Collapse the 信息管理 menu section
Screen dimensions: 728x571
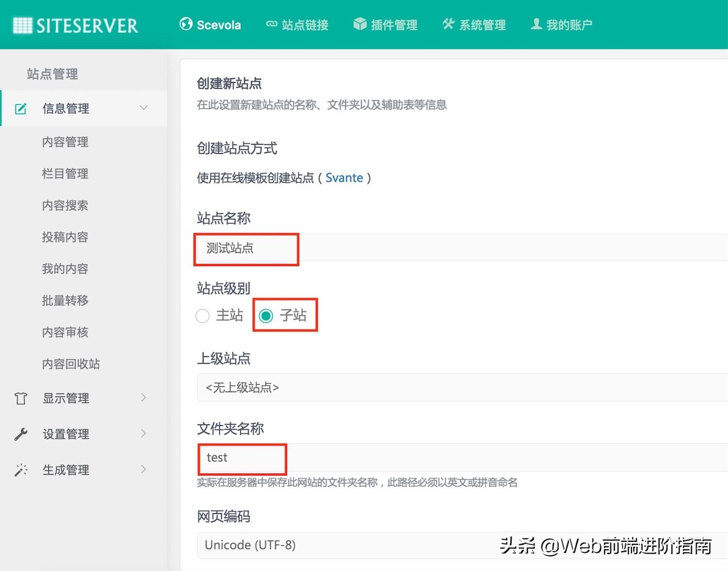(144, 108)
